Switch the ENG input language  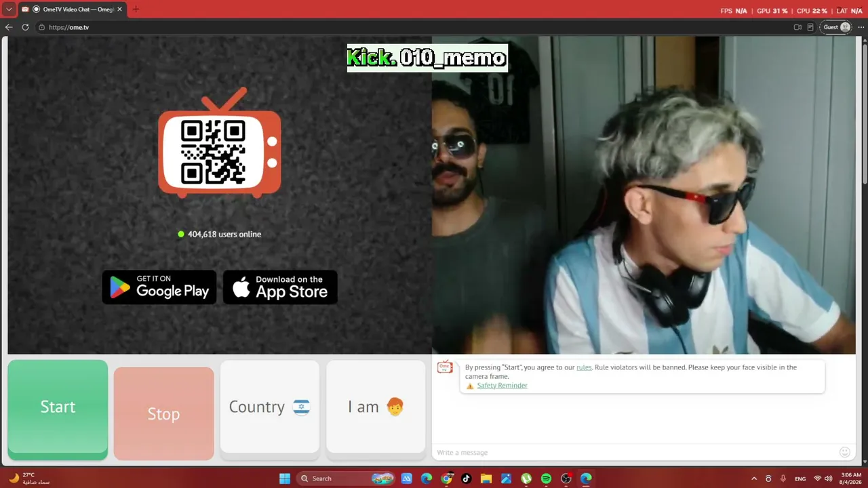pyautogui.click(x=800, y=479)
